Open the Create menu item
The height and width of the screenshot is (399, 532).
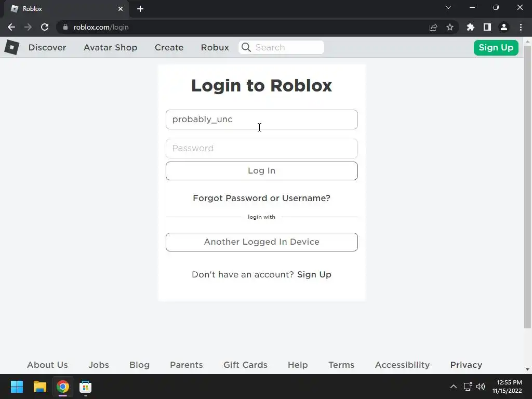click(169, 47)
